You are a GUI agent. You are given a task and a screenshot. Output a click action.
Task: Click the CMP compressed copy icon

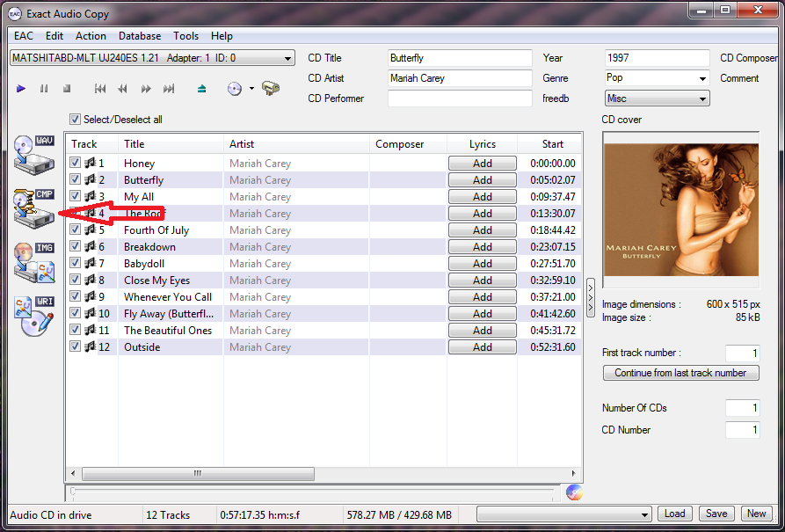click(x=33, y=208)
